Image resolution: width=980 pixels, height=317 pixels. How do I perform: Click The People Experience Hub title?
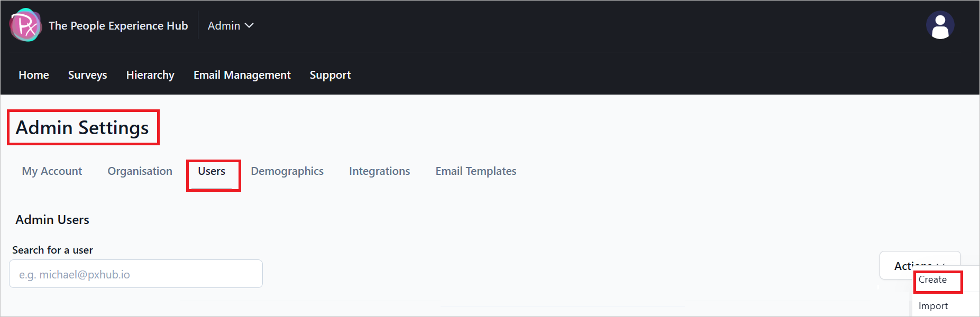click(x=118, y=25)
